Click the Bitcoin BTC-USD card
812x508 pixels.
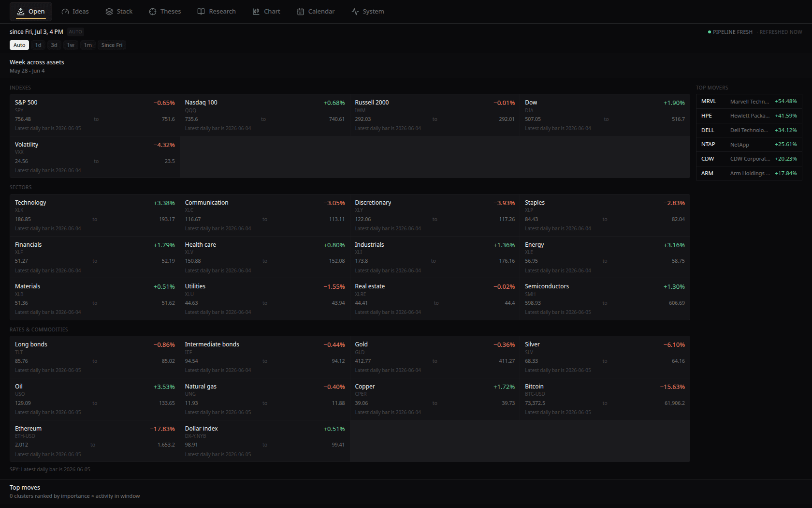pyautogui.click(x=605, y=399)
